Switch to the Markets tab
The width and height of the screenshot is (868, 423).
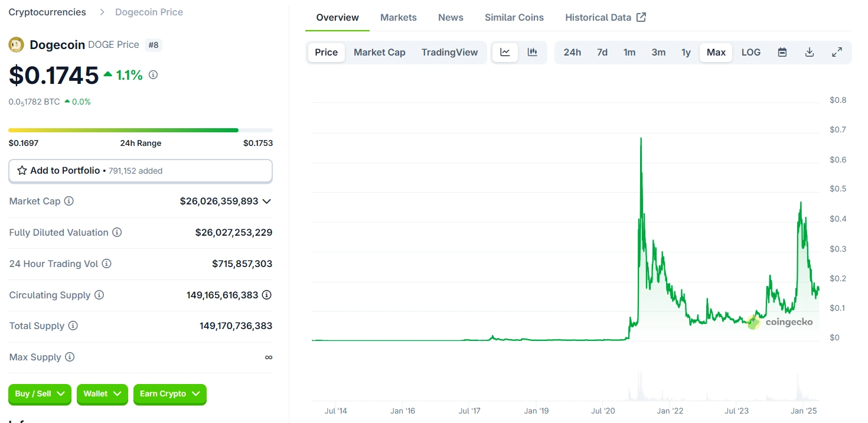click(399, 17)
